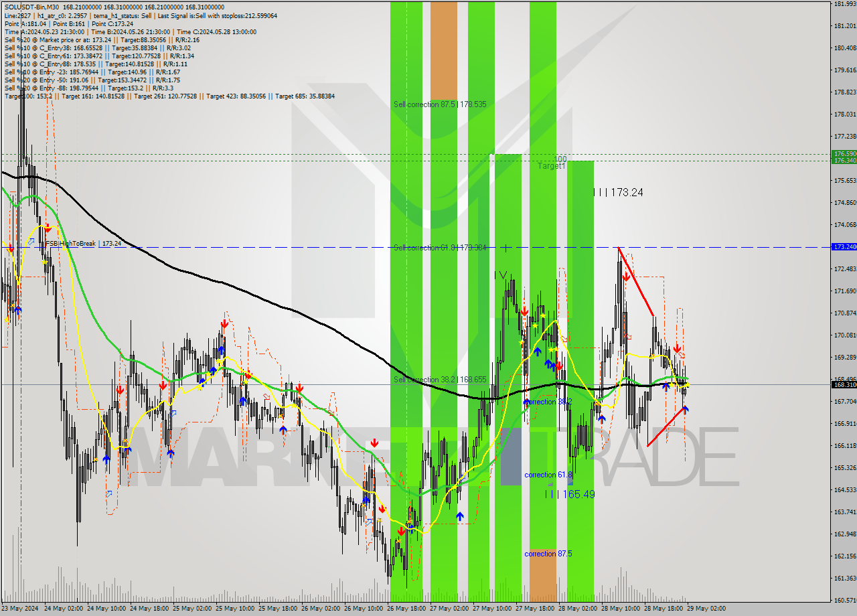Viewport: 857px width, 616px height.
Task: Select the descending red trendline from 173.24 peak
Action: [x=635, y=282]
